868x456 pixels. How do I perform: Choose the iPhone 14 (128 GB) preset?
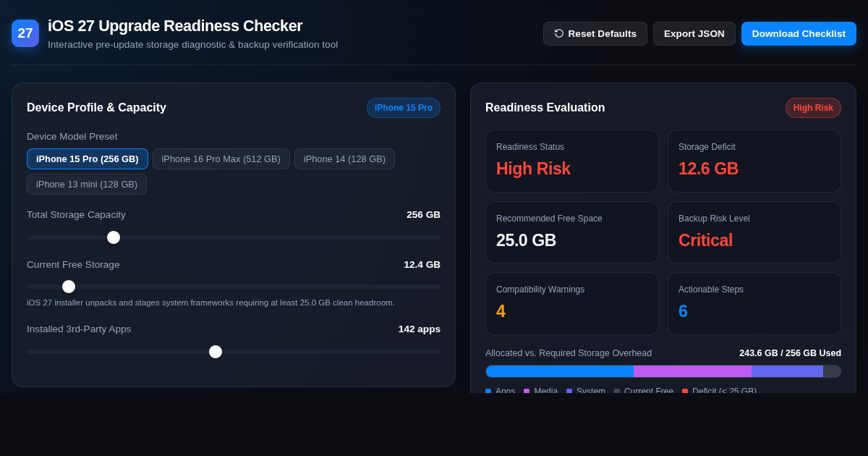344,159
